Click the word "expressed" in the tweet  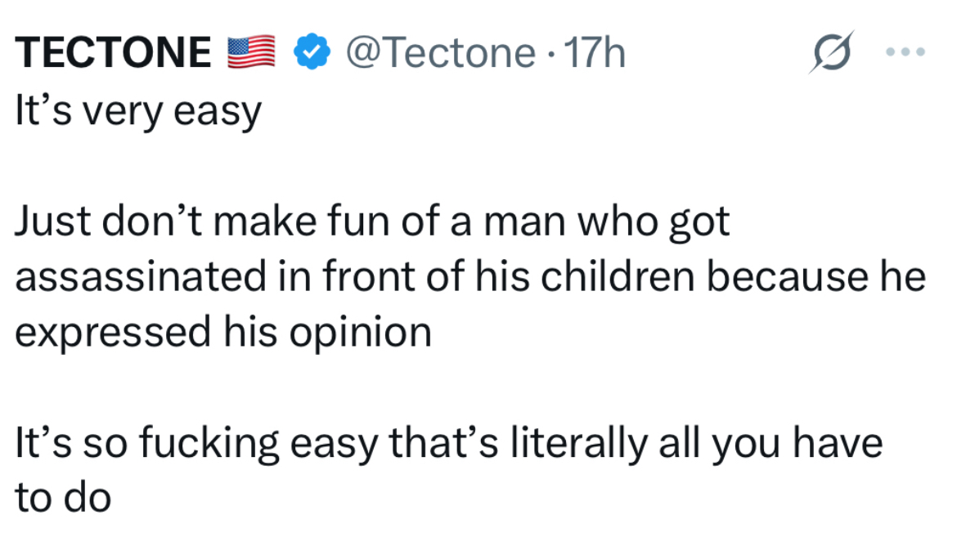(114, 333)
